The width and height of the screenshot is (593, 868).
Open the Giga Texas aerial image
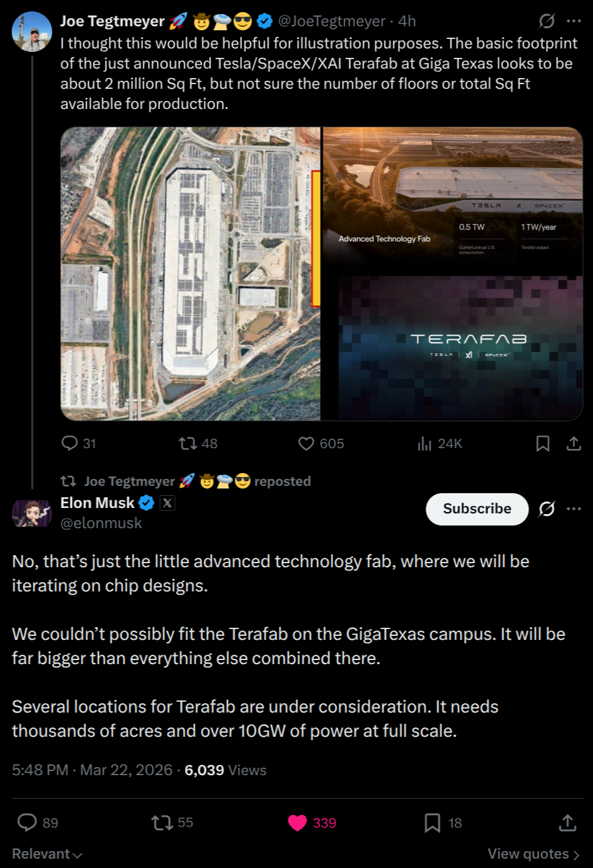pyautogui.click(x=190, y=274)
